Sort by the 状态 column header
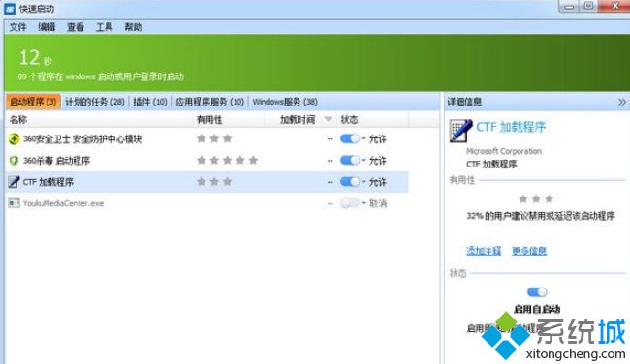Image resolution: width=630 pixels, height=364 pixels. click(349, 119)
